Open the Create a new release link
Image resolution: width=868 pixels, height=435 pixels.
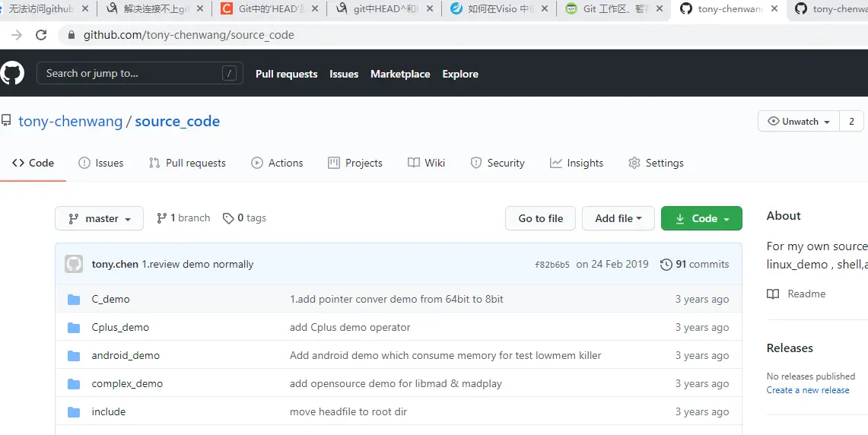pyautogui.click(x=808, y=390)
